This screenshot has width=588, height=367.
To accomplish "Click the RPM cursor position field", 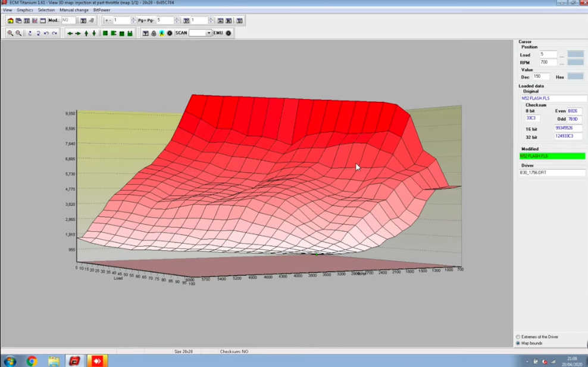I will pos(548,63).
